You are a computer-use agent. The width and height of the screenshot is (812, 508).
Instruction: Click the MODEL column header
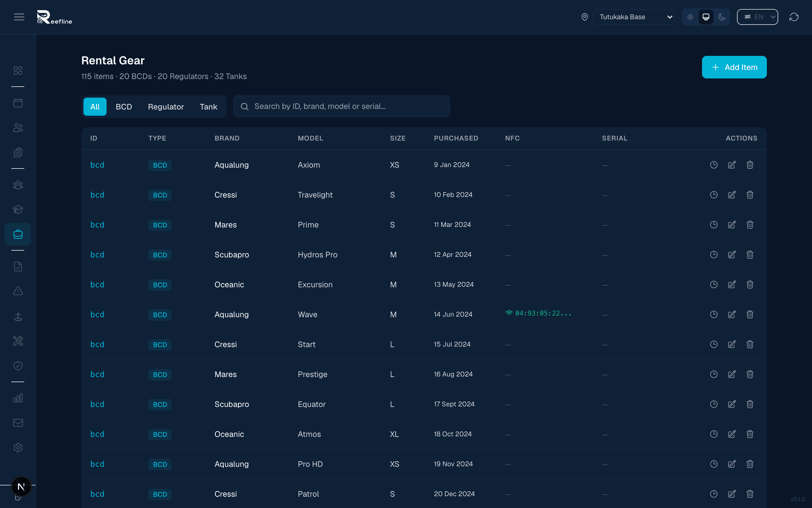(310, 138)
